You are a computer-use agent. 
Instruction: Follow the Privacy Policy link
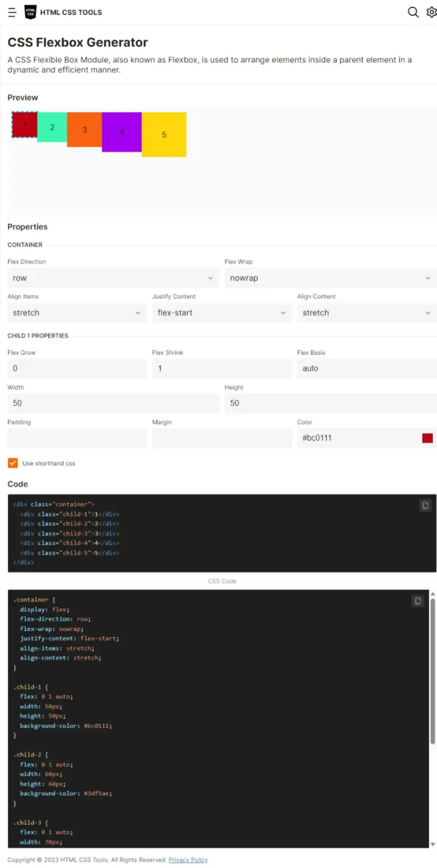(188, 860)
